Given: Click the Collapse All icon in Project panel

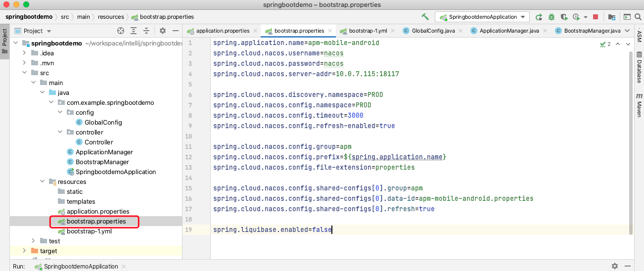Looking at the screenshot, I should pyautogui.click(x=146, y=31).
